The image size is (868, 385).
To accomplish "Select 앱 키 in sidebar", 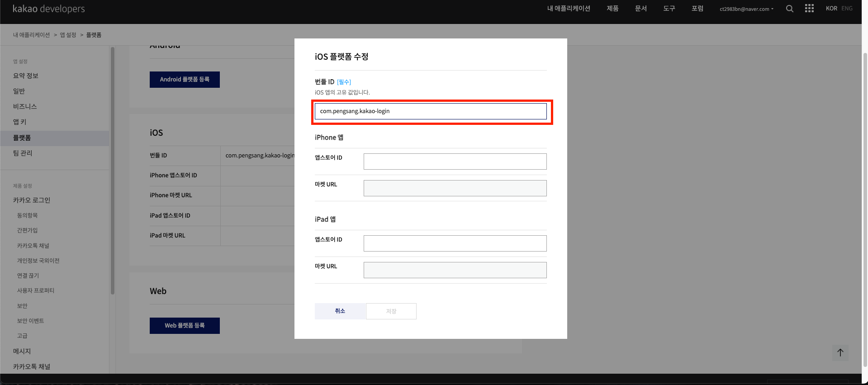I will [x=19, y=122].
